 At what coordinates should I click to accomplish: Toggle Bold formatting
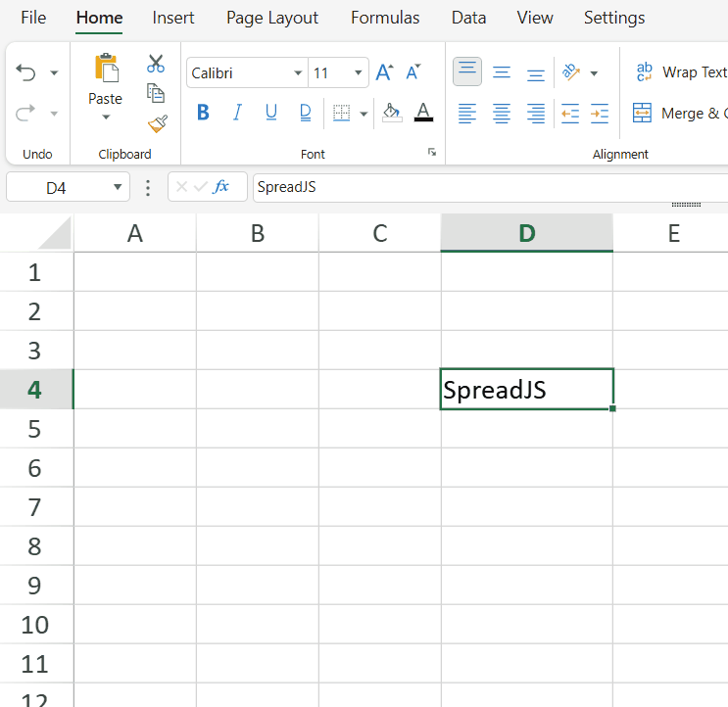pos(203,113)
